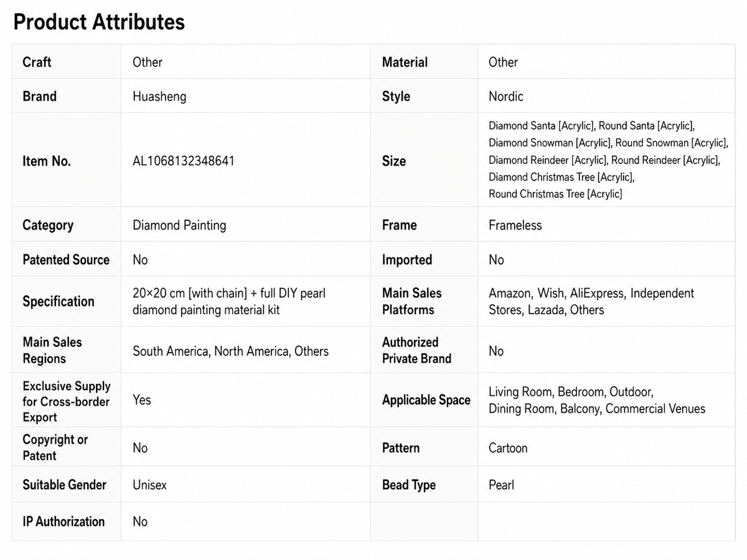Select the Diamond Painting category value
Image resolution: width=747 pixels, height=560 pixels.
point(179,225)
